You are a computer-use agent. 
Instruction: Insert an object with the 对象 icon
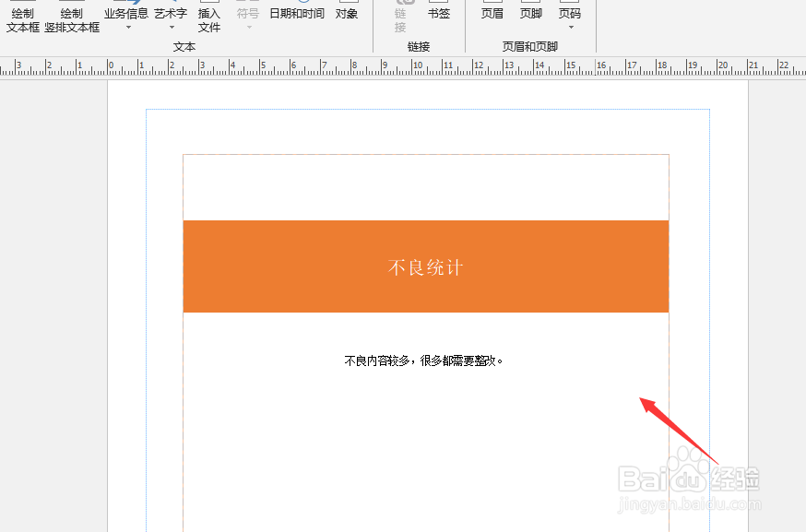(x=347, y=13)
